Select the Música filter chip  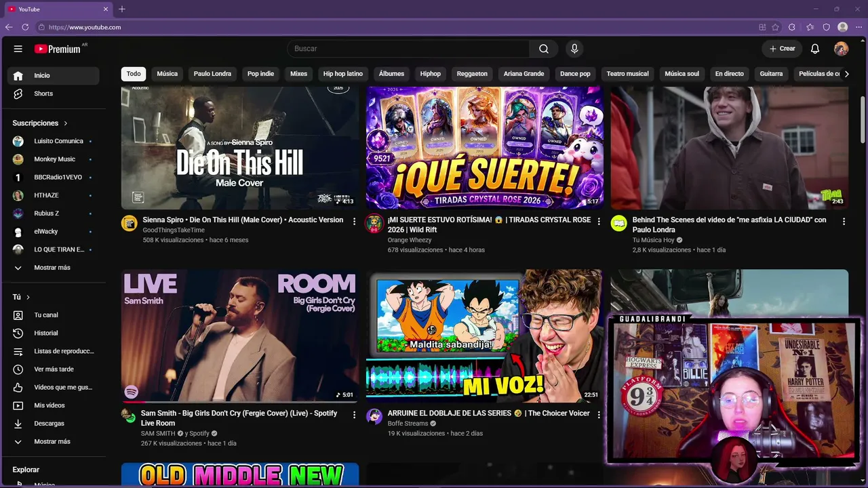pyautogui.click(x=167, y=74)
